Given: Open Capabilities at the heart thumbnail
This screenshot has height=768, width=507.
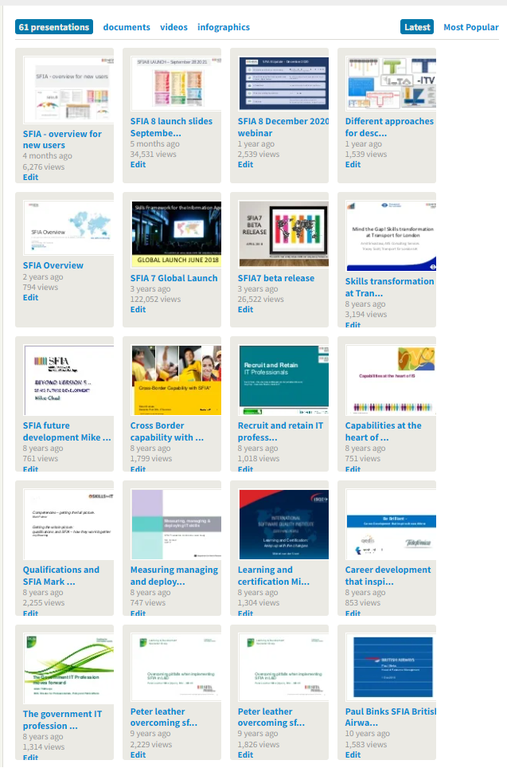Looking at the screenshot, I should (391, 380).
